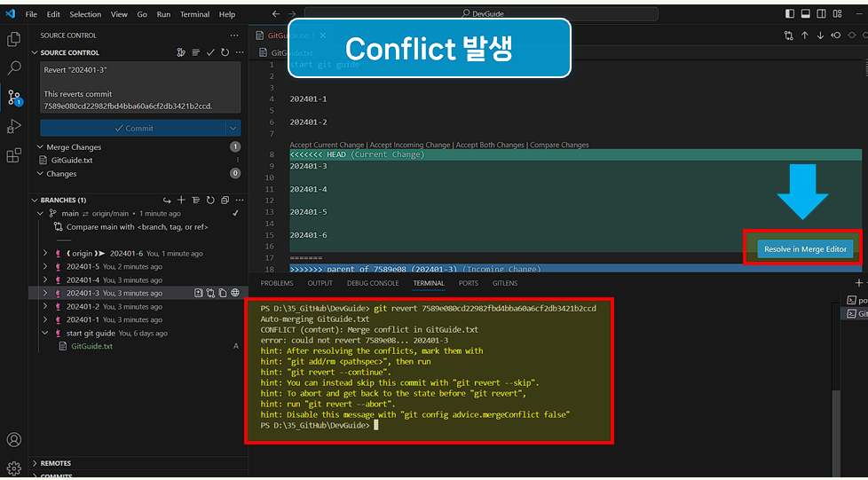Screen dimensions: 868x480
Task: Collapse the Changes group
Action: point(40,174)
